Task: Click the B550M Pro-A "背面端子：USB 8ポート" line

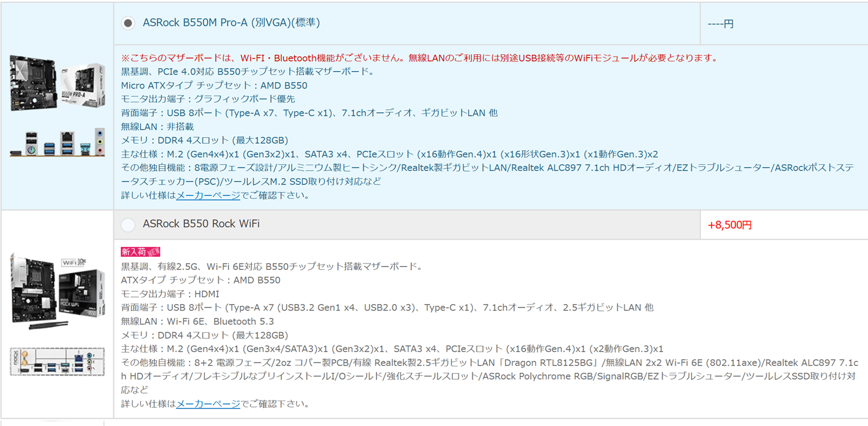Action: point(309,113)
